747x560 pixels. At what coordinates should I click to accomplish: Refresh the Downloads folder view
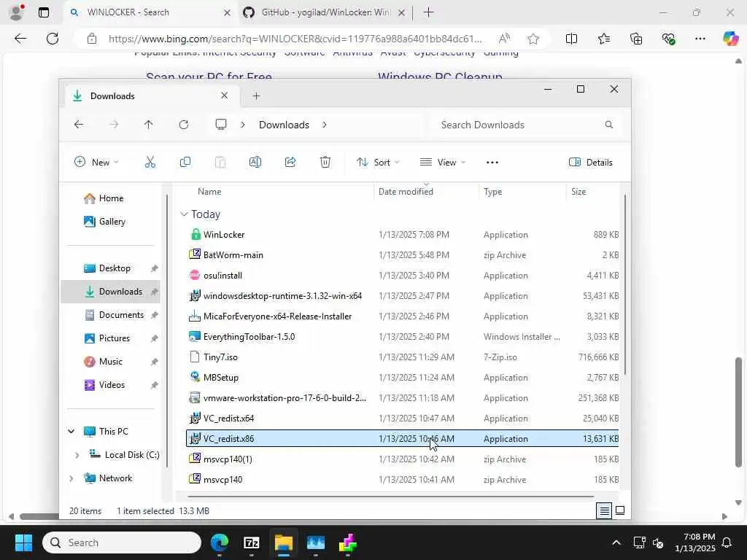pyautogui.click(x=183, y=125)
